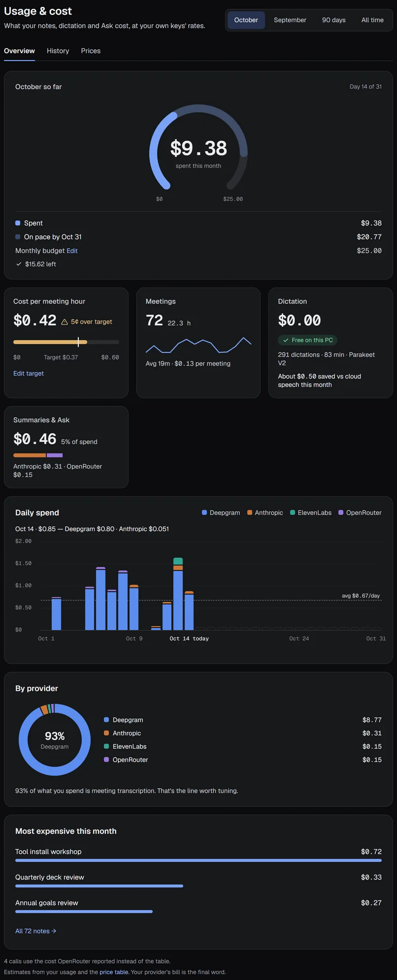Click the Oct 14 today bar in Daily spend
Screen dimensions: 397x980
coord(189,610)
